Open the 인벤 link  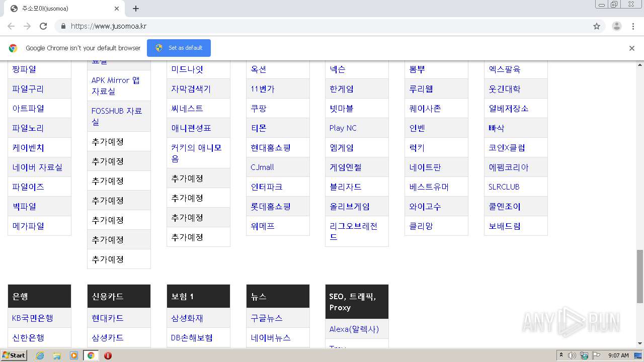[x=417, y=128]
